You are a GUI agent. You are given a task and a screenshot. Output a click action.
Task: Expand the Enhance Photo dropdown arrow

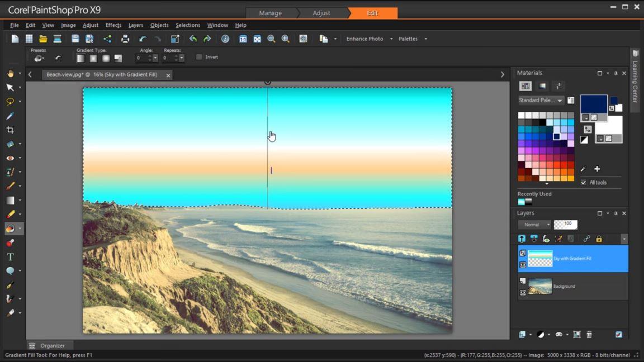coord(391,39)
